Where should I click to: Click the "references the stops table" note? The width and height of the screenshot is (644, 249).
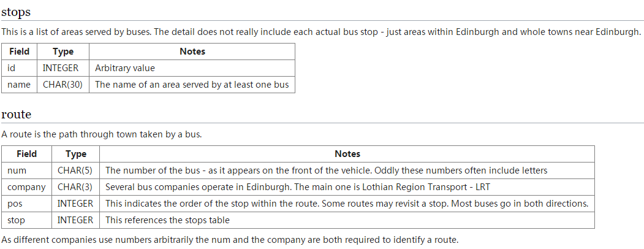pos(167,220)
